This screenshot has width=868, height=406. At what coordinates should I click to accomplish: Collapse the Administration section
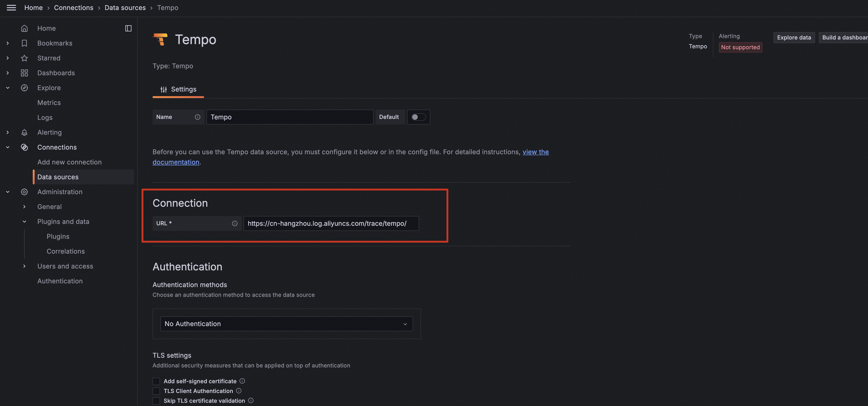(x=8, y=192)
